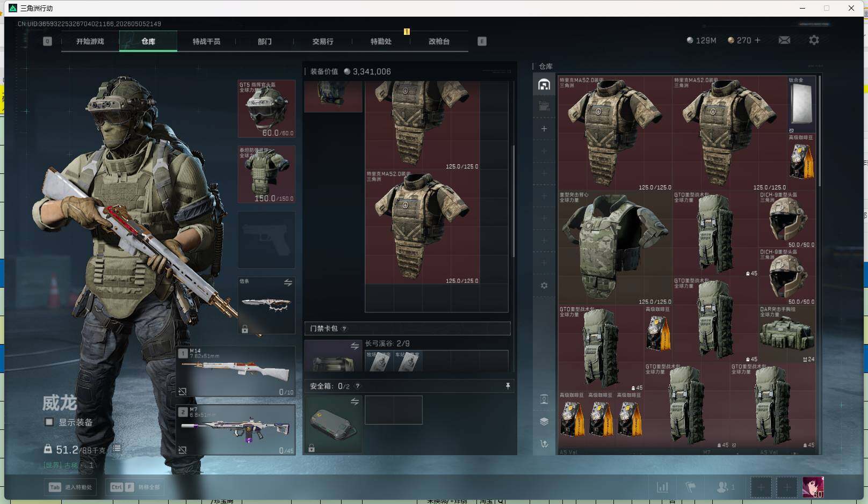Click the flag icon in bottom bar
This screenshot has width=868, height=504.
[x=691, y=487]
